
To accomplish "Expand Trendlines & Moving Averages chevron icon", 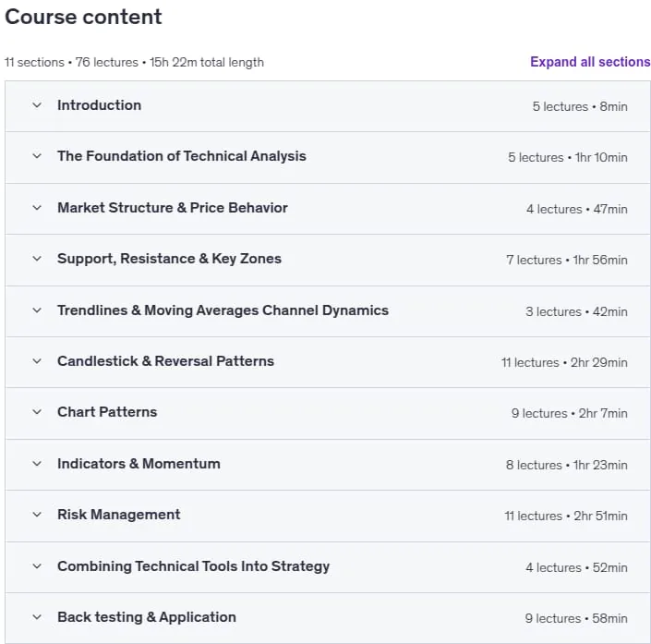I will [37, 310].
